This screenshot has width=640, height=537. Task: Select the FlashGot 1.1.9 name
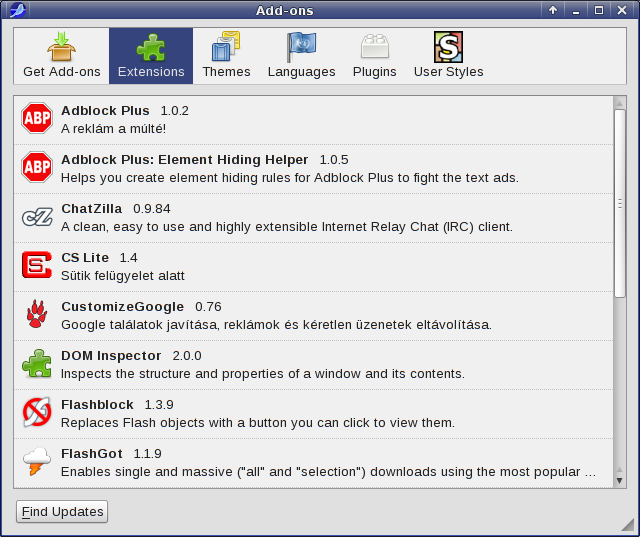pyautogui.click(x=111, y=453)
